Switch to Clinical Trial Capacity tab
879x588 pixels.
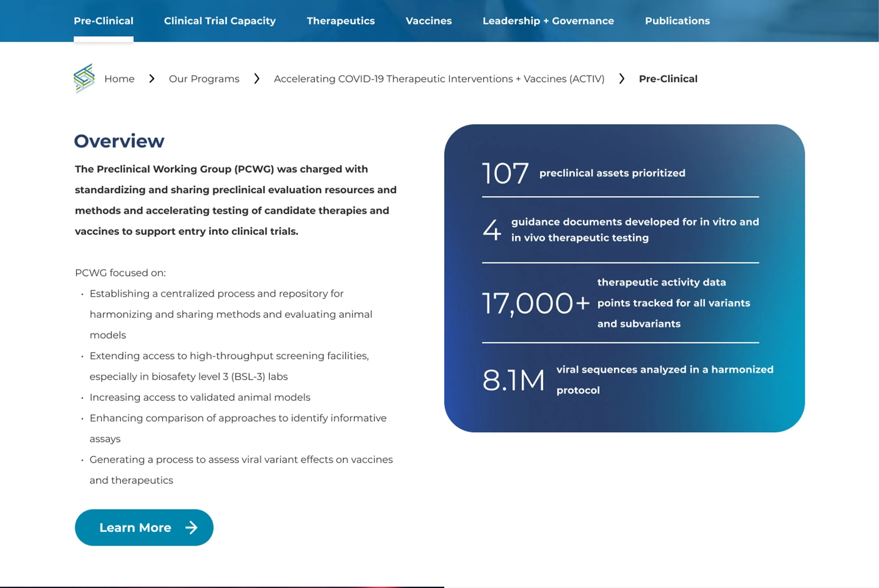(220, 21)
